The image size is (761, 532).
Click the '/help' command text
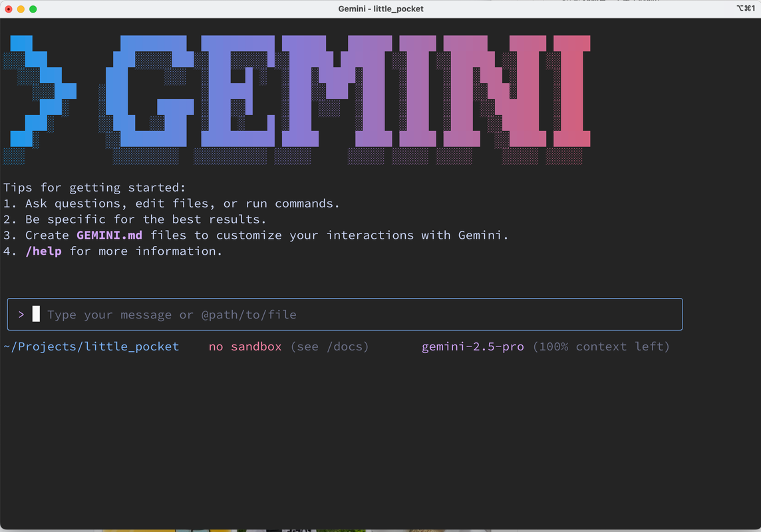coord(44,251)
